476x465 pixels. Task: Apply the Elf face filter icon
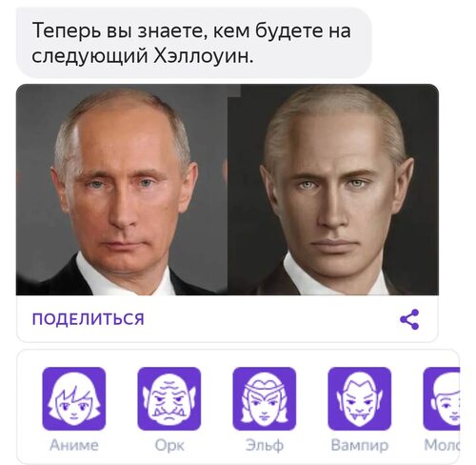point(265,398)
